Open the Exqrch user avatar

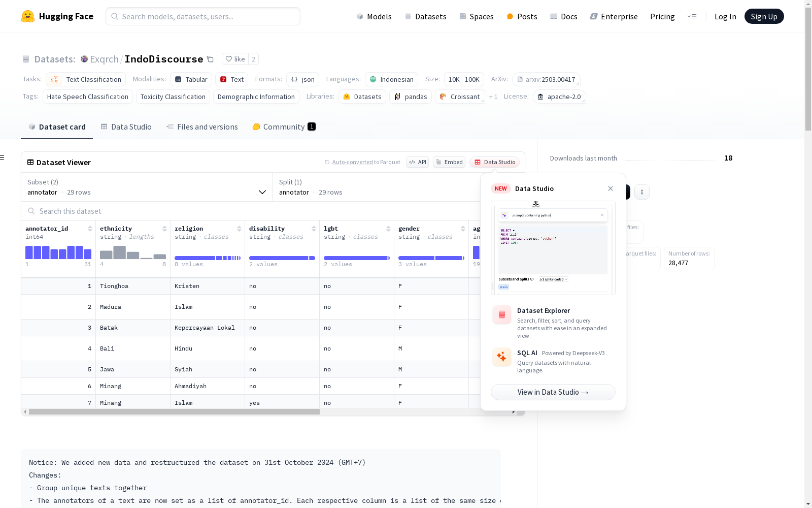point(84,59)
